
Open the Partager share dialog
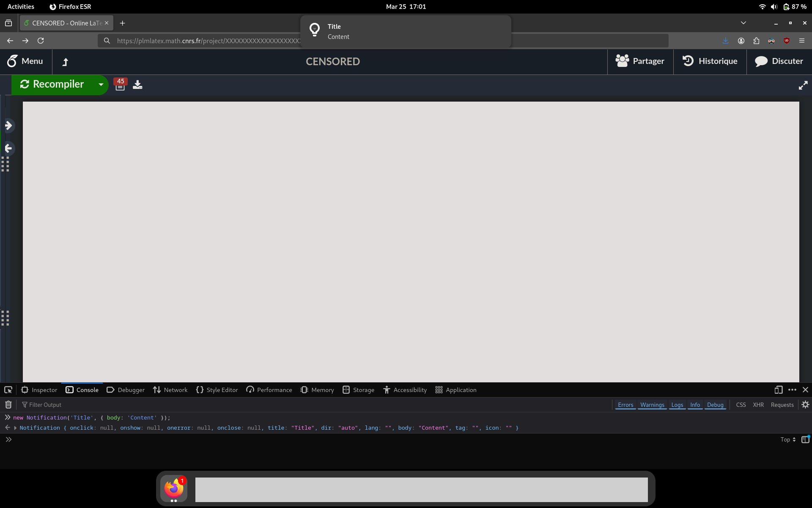(x=640, y=61)
